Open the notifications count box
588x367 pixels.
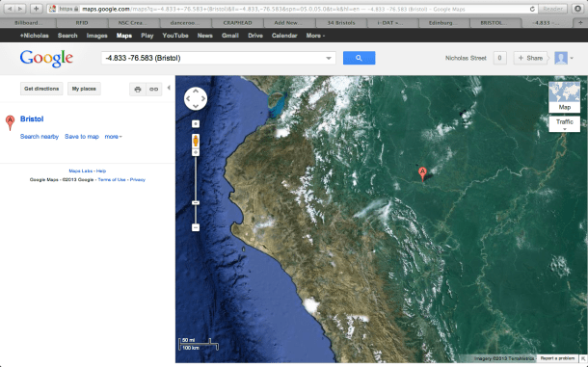(x=499, y=58)
